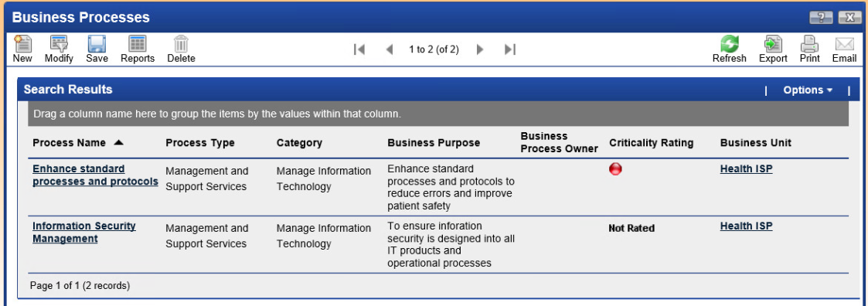This screenshot has height=306, width=868.
Task: Open Enhance standard processes and protocols link
Action: (95, 175)
